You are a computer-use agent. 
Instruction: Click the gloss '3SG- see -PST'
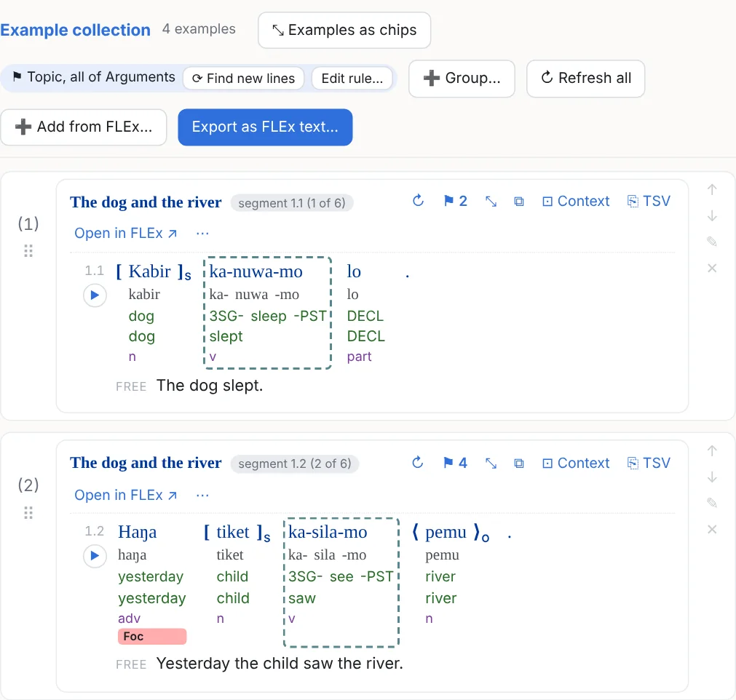[x=341, y=576]
